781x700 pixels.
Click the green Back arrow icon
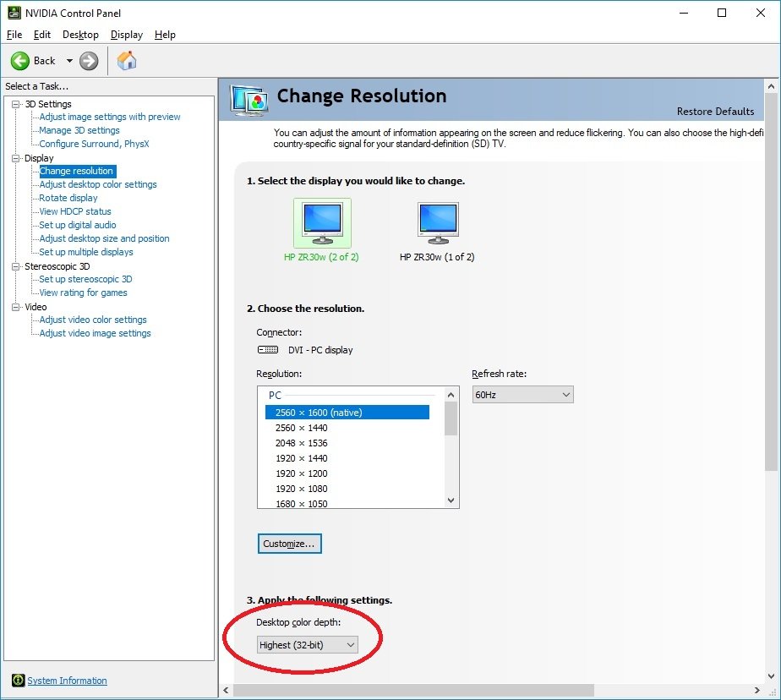point(20,61)
